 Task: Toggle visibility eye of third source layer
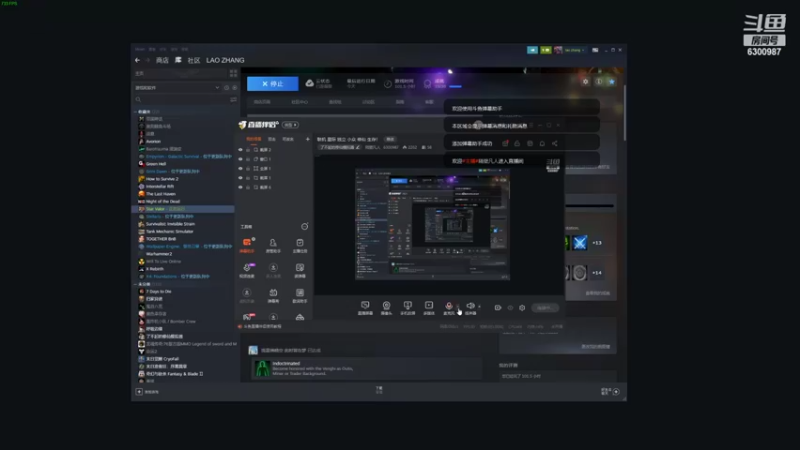coord(240,168)
